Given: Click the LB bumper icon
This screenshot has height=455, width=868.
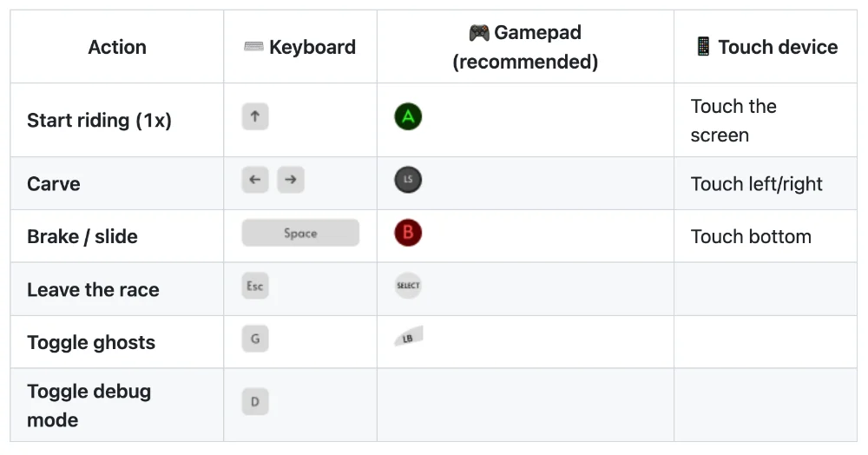Looking at the screenshot, I should [x=409, y=337].
